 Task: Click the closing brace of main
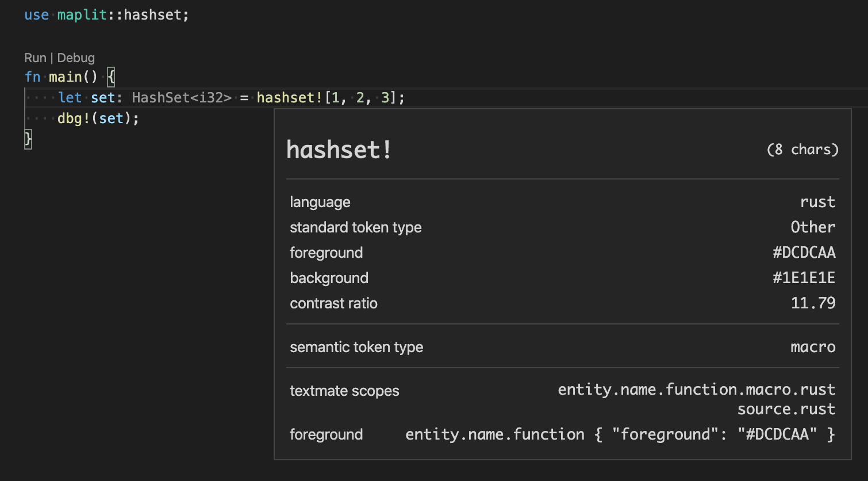[28, 139]
